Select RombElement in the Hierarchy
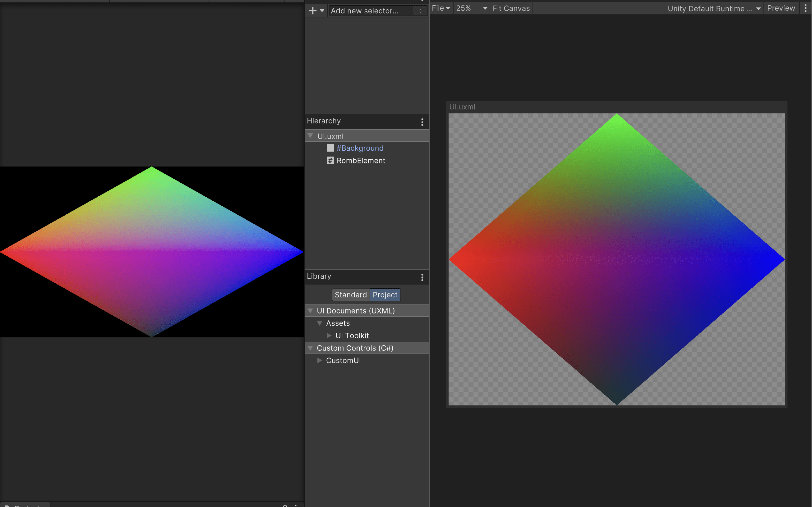 pyautogui.click(x=361, y=161)
